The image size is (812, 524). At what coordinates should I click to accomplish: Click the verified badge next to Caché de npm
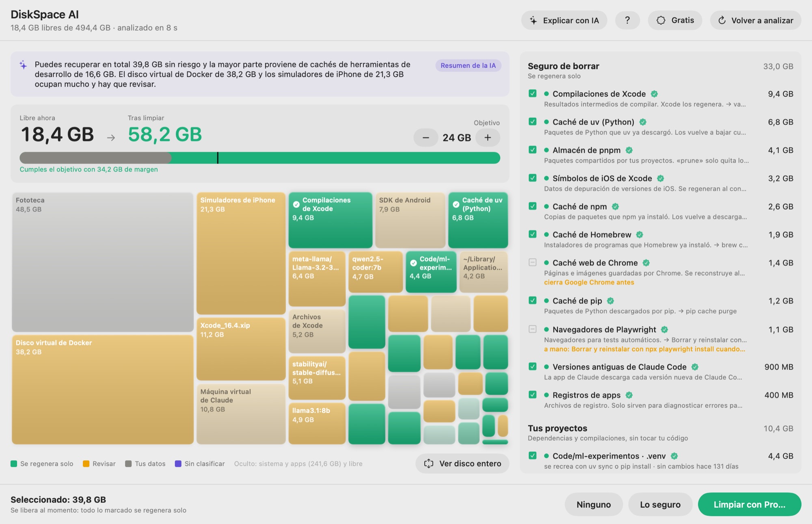pyautogui.click(x=615, y=206)
